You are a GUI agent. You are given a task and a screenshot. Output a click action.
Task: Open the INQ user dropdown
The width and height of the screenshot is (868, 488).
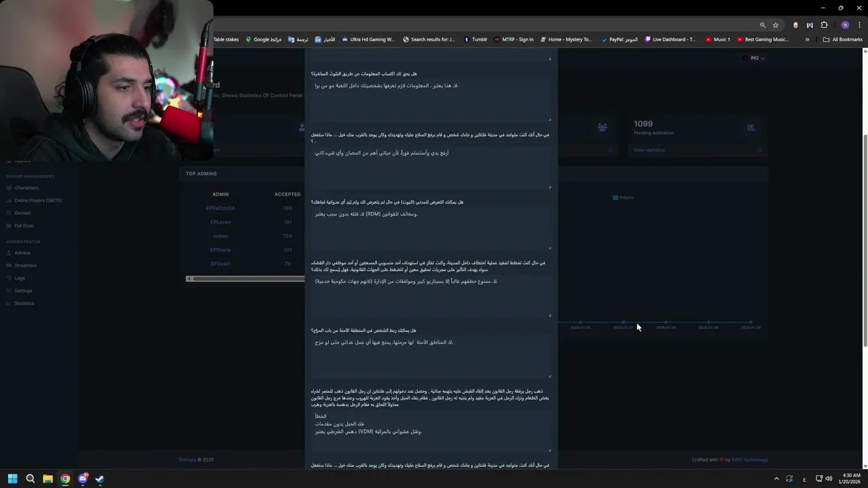[x=753, y=58]
